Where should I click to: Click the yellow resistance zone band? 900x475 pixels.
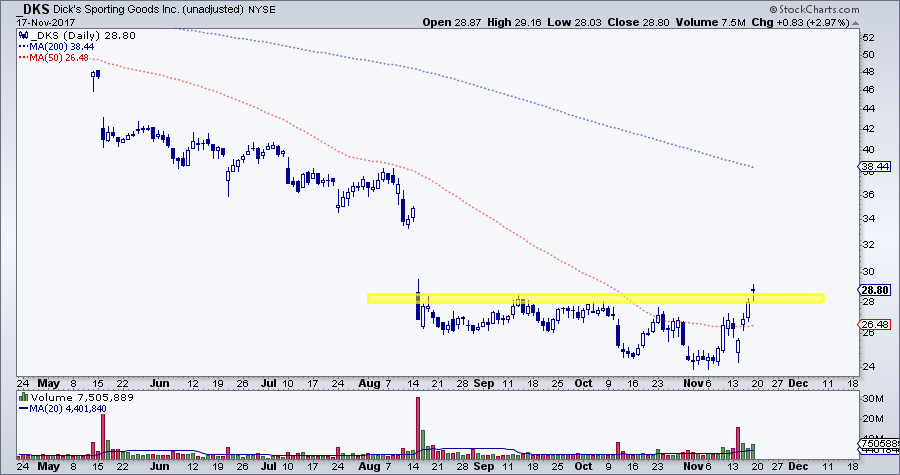pyautogui.click(x=595, y=298)
